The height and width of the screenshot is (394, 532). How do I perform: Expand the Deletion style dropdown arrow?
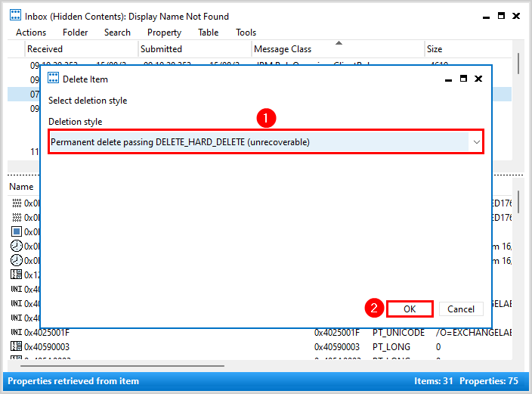click(x=476, y=142)
